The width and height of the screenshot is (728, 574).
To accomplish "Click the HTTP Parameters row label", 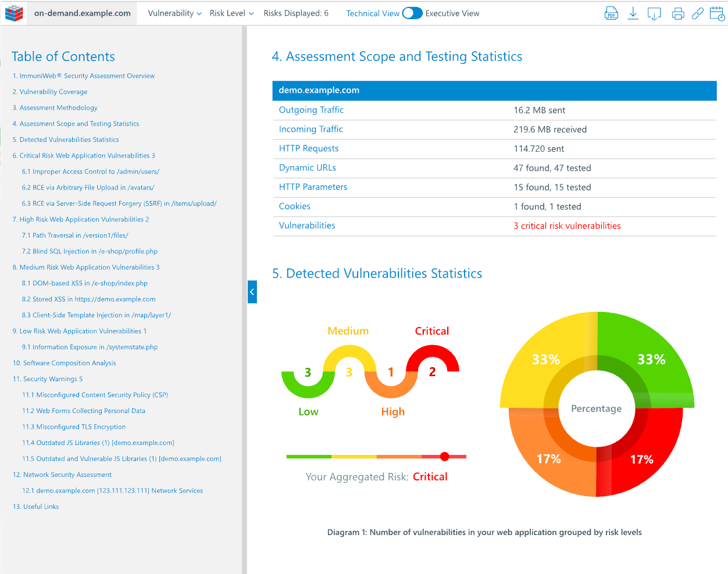I will [x=313, y=187].
